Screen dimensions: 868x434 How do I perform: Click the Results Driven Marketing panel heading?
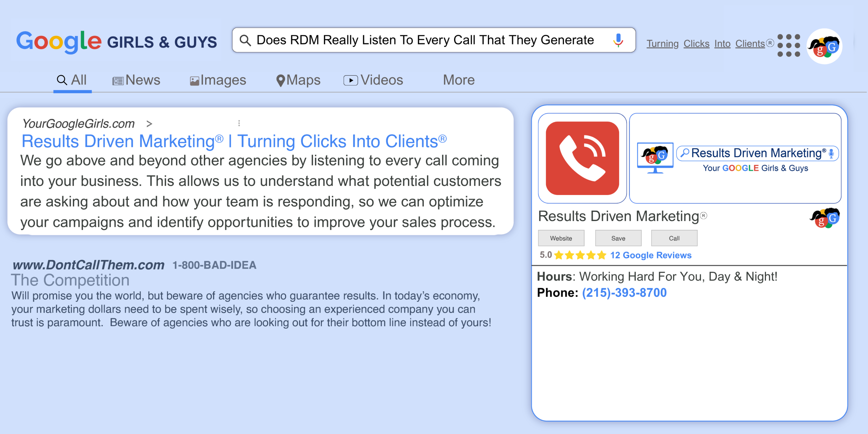(x=623, y=216)
